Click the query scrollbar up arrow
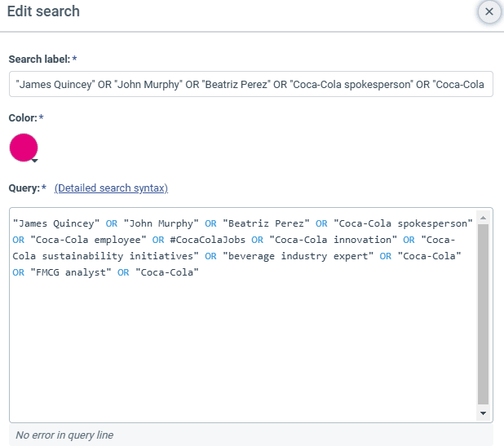Image resolution: width=504 pixels, height=446 pixels. [483, 219]
